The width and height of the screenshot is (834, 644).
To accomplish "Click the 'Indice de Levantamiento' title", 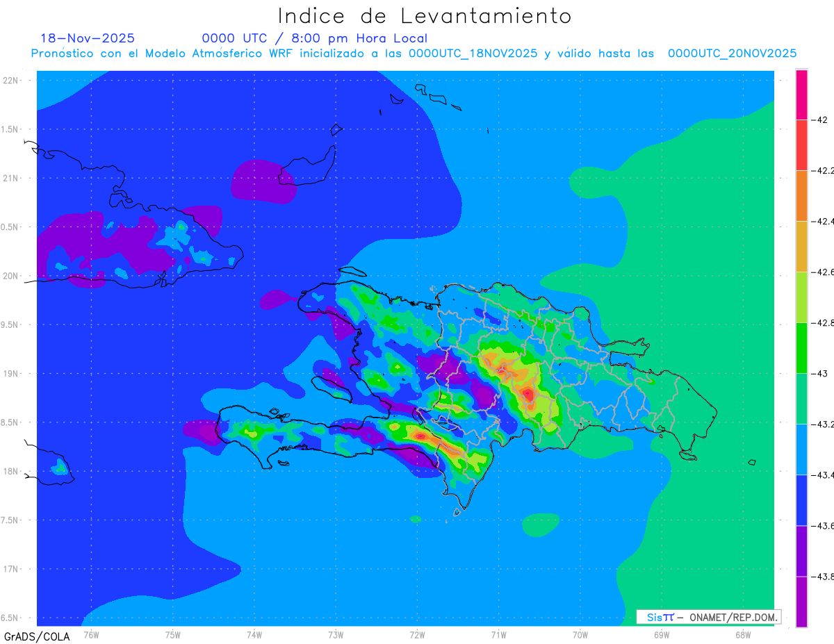I will pos(425,16).
